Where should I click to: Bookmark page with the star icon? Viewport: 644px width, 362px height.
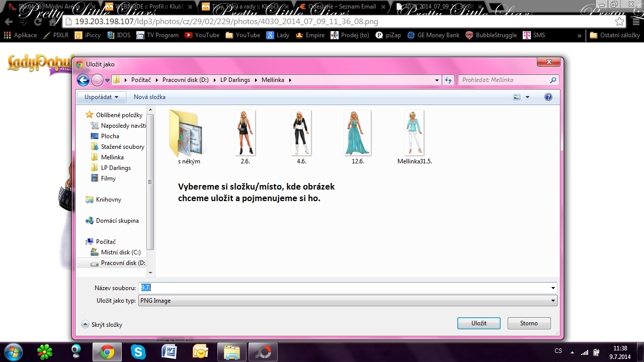(619, 22)
